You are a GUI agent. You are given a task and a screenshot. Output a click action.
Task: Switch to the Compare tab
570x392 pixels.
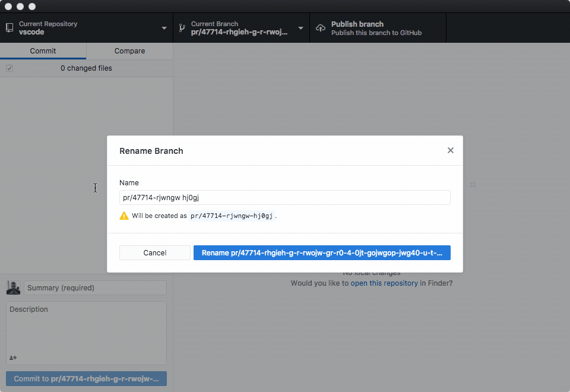[x=129, y=51]
